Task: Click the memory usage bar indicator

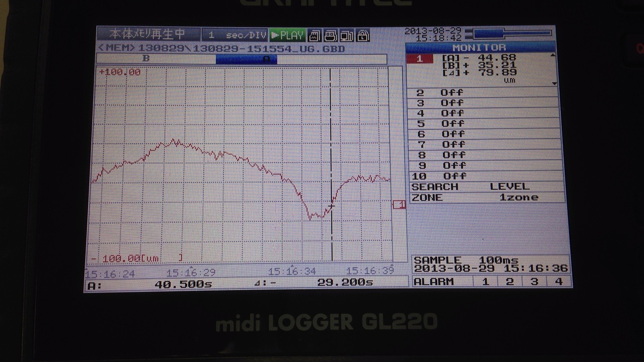Action: (x=508, y=34)
